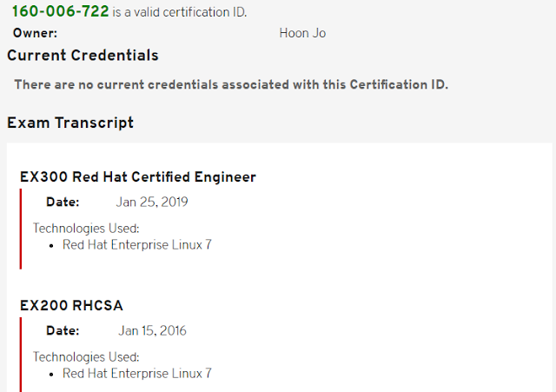This screenshot has width=556, height=392.
Task: Click Red Hat Enterprise Linux 7 under EX200
Action: pos(137,374)
